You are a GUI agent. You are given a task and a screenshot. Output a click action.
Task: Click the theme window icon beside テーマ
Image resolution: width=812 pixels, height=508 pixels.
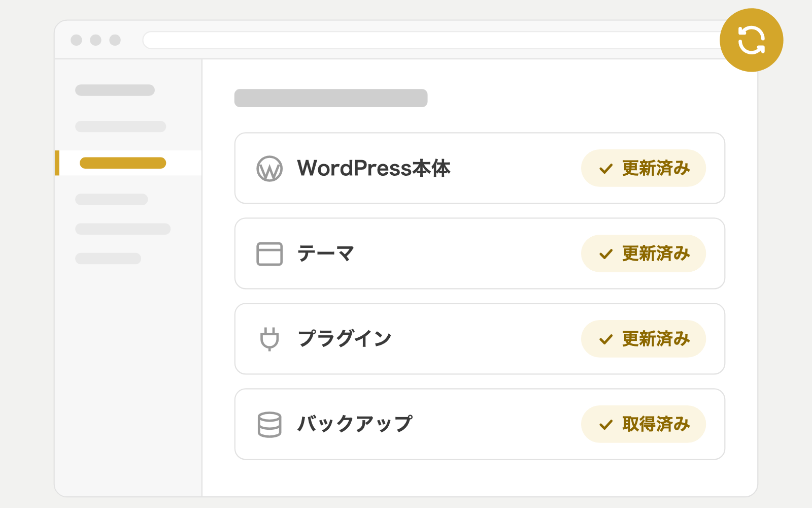(269, 254)
